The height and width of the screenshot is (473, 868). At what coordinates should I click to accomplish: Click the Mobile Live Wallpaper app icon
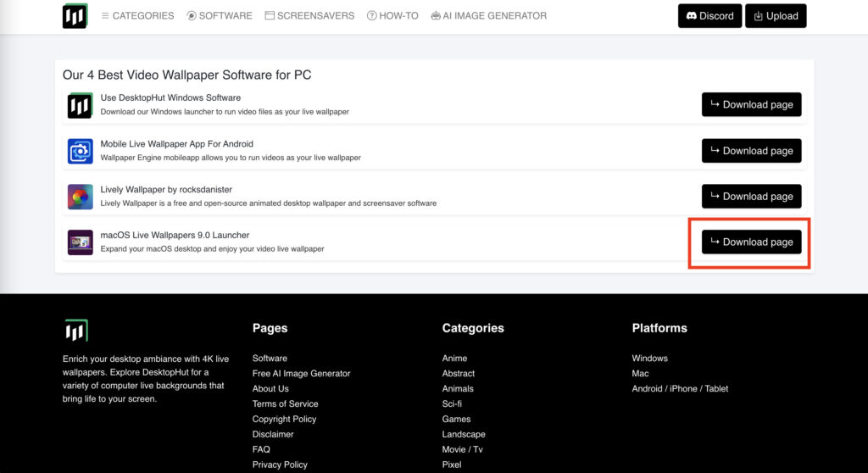click(81, 151)
